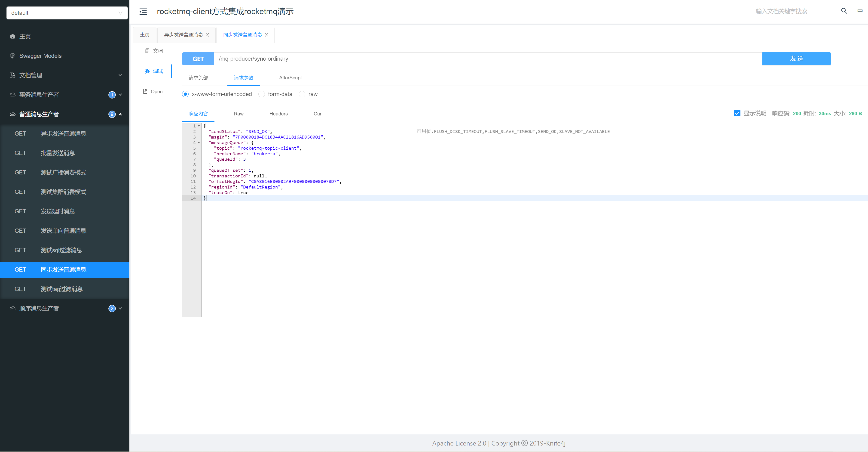Select the 调试 debug bug icon
The width and height of the screenshot is (868, 452).
(147, 71)
